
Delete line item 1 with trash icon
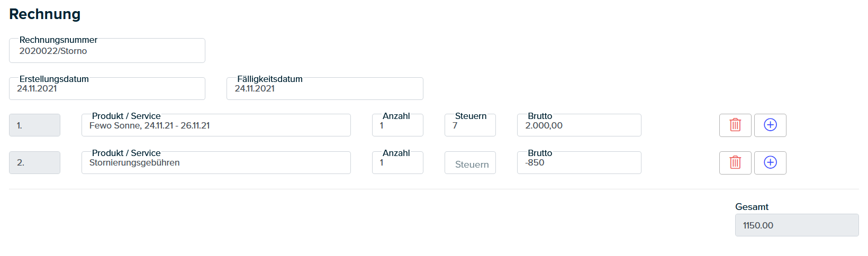pos(735,125)
